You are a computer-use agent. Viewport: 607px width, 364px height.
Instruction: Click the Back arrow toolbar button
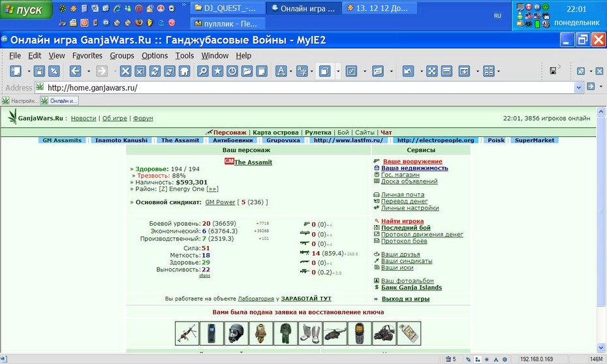point(75,71)
